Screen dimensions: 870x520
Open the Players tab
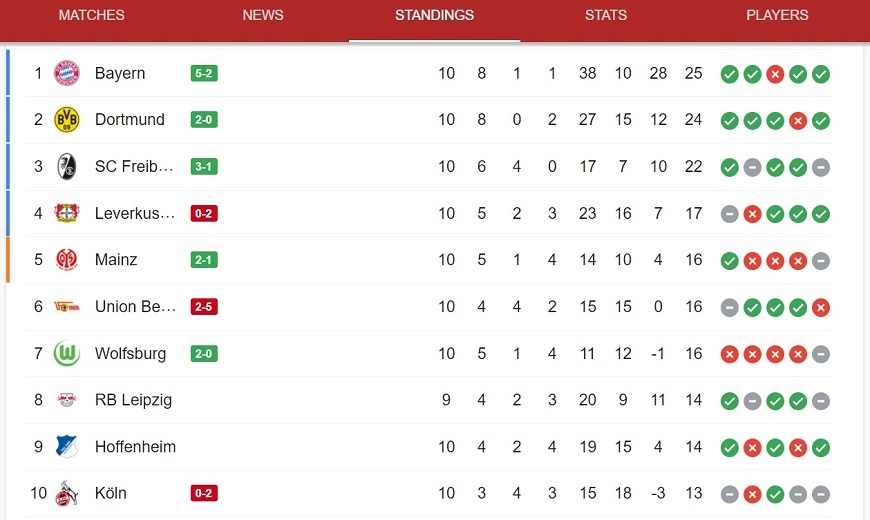(777, 15)
